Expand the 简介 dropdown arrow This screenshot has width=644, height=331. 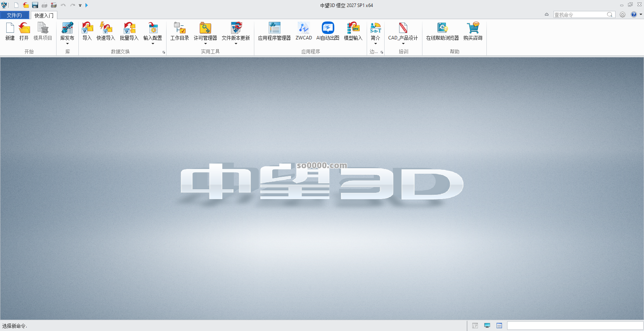pyautogui.click(x=375, y=44)
